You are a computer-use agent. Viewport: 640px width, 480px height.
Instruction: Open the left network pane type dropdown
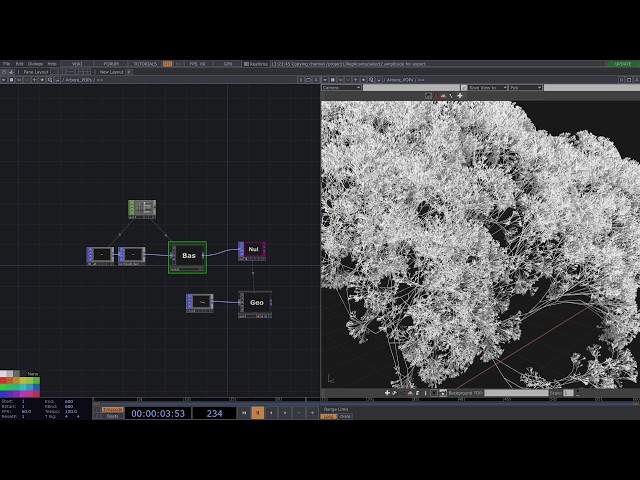pos(4,80)
